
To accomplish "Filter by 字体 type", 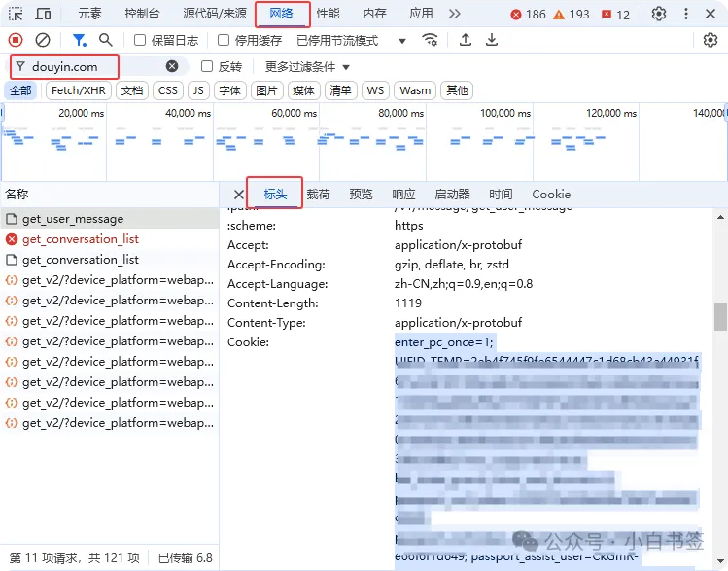I will pos(229,90).
